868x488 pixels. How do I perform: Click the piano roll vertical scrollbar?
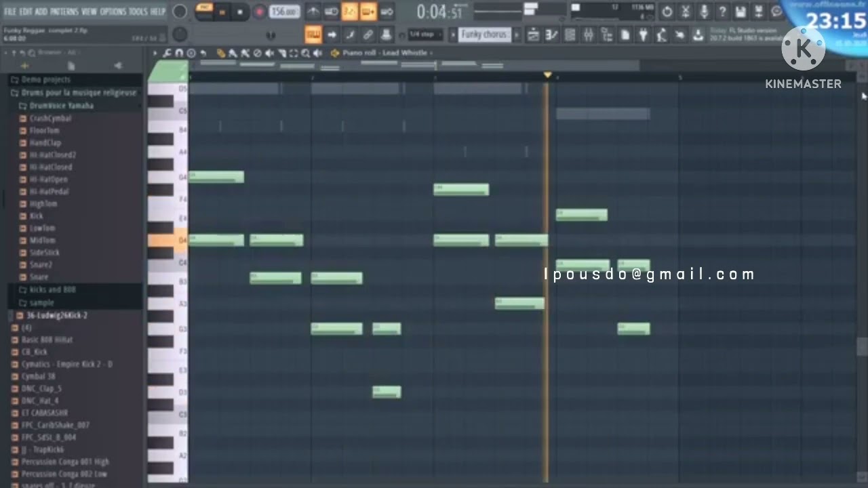(862, 346)
